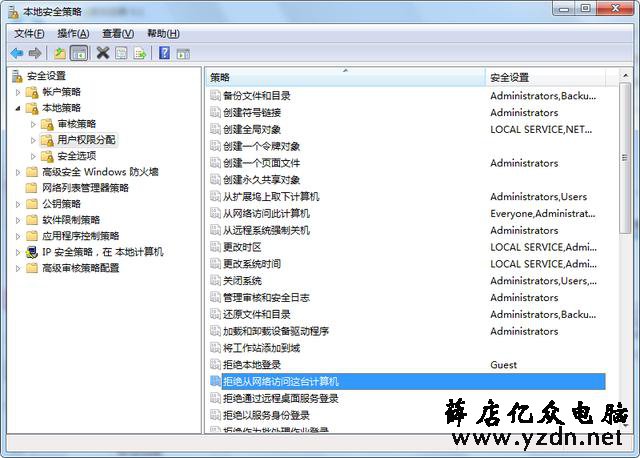Open the 操作(A) menu
640x458 pixels.
click(73, 33)
